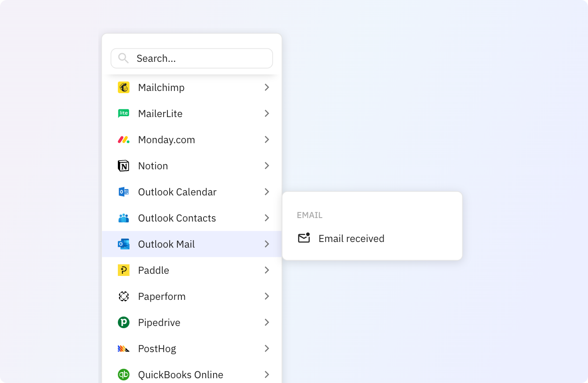Choose Monday.com from the list
The image size is (588, 383).
pos(192,140)
